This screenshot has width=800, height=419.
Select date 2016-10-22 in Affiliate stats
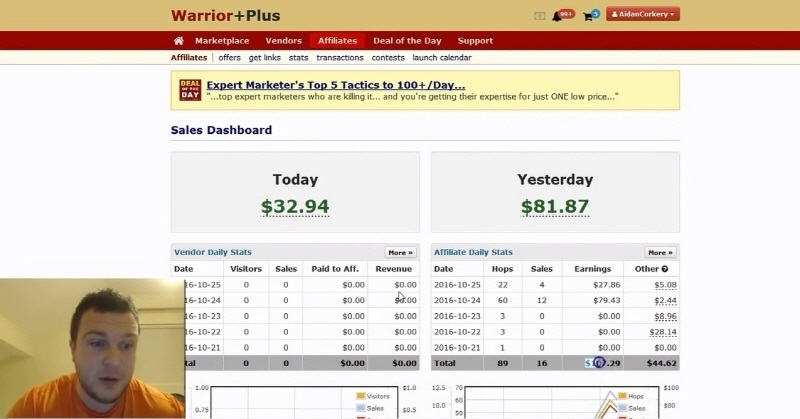click(457, 332)
